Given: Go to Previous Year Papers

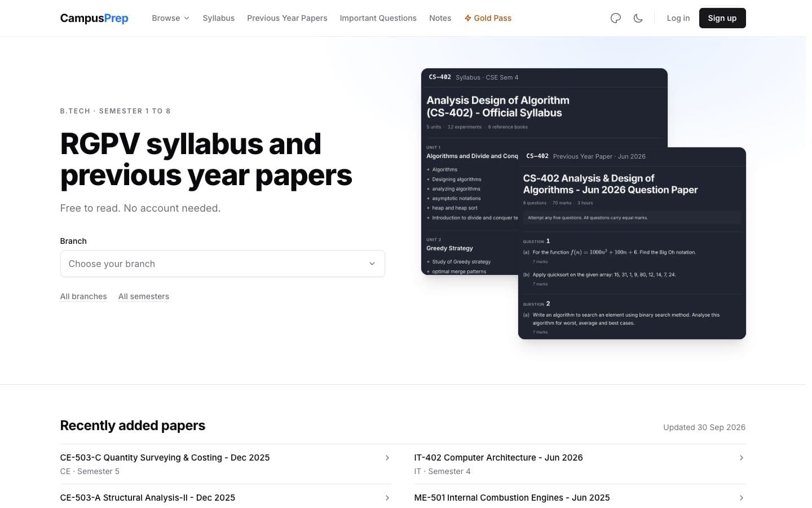Looking at the screenshot, I should coord(287,18).
